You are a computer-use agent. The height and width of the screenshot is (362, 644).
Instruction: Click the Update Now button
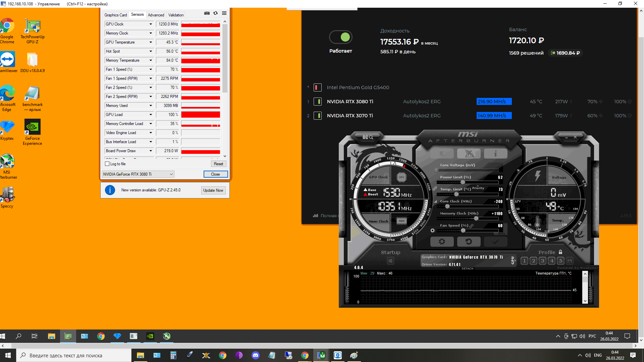[213, 190]
